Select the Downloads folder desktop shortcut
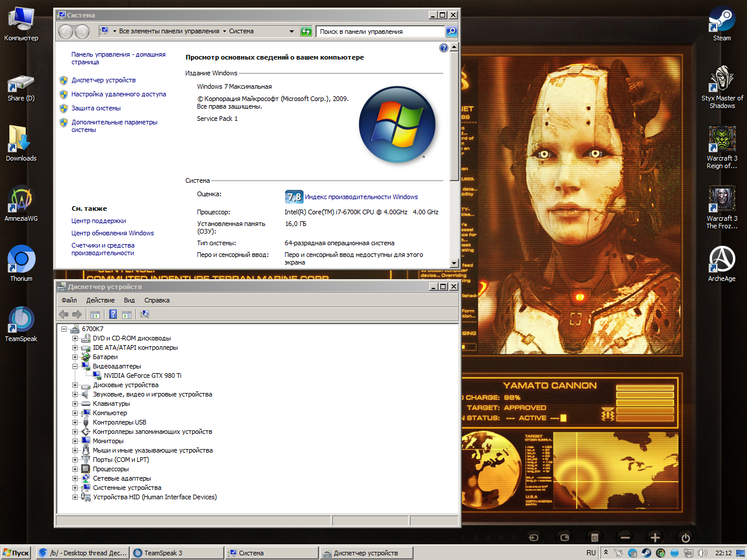Image resolution: width=747 pixels, height=560 pixels. [21, 143]
